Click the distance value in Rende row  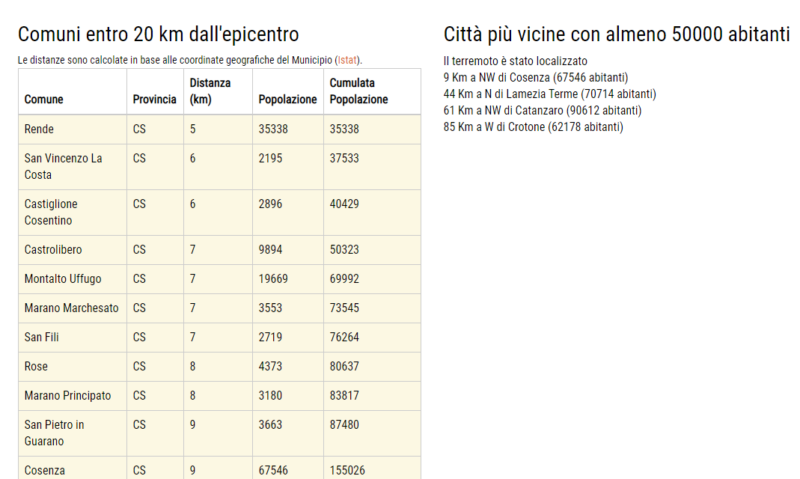[193, 129]
